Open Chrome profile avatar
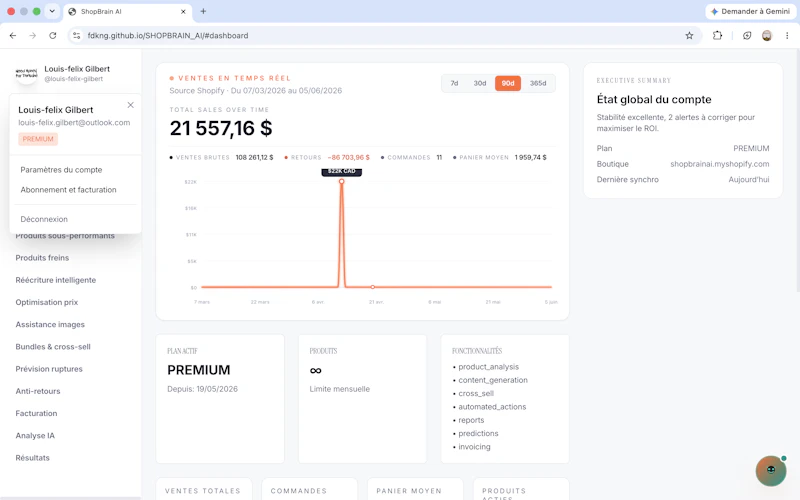This screenshot has height=500, width=800. (767, 36)
